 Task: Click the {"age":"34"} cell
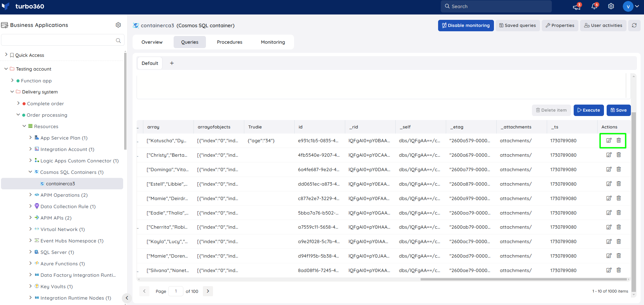click(261, 141)
